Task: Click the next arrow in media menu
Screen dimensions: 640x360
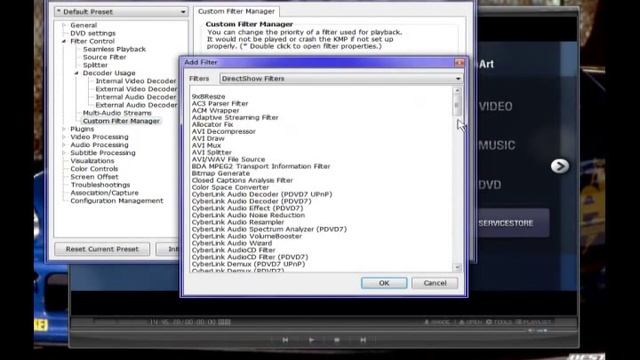Action: tap(560, 166)
